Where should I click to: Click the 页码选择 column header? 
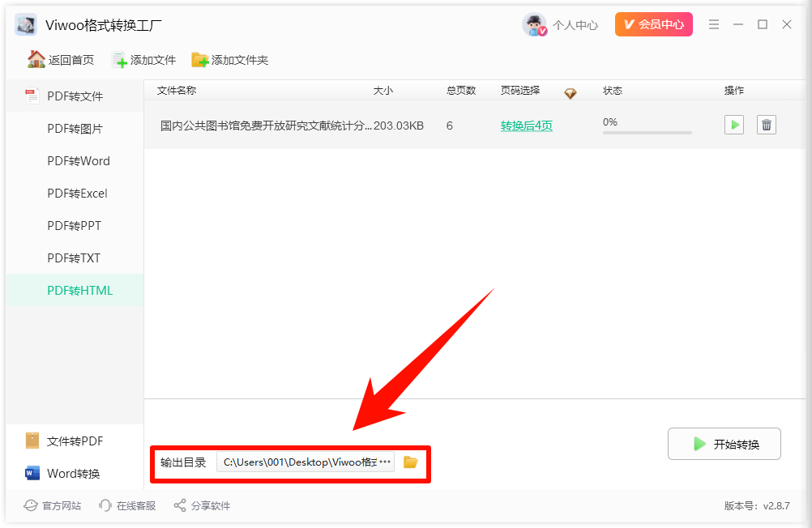(x=520, y=91)
